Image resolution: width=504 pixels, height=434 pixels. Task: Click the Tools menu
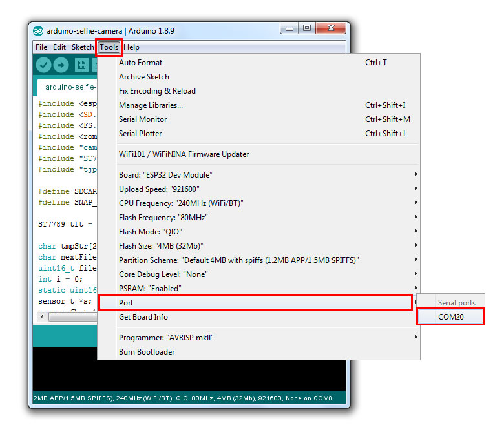[x=109, y=47]
